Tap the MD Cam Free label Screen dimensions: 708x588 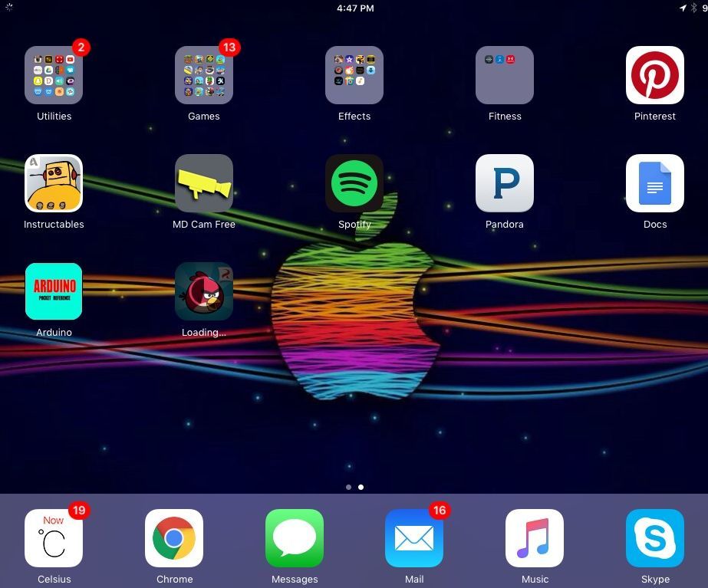[x=204, y=225]
